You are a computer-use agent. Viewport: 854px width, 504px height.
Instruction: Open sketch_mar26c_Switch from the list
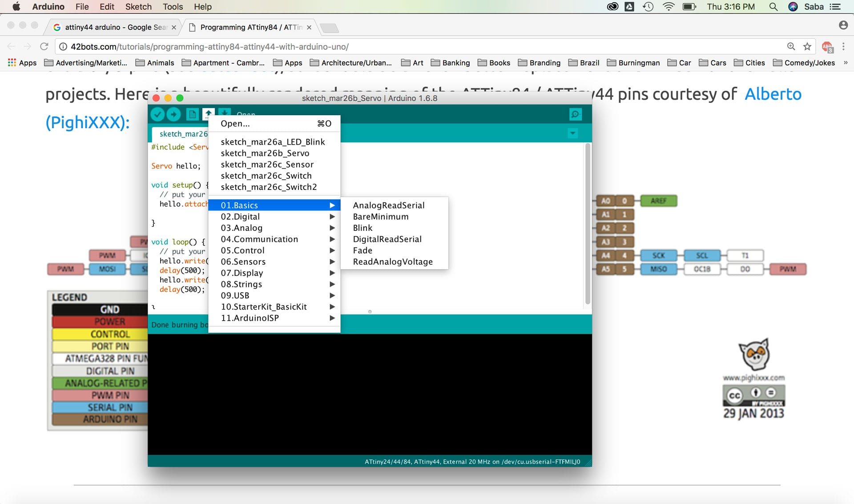pyautogui.click(x=274, y=176)
